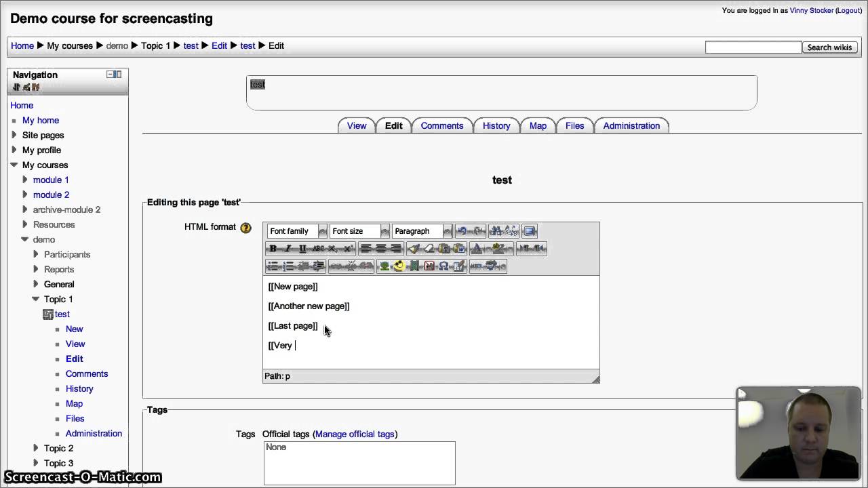Click the underline button in the editor toolbar
Viewport: 868px width, 488px height.
point(302,248)
